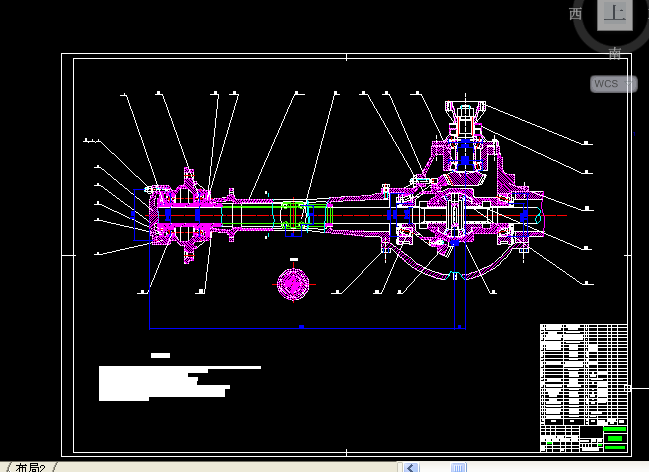Select the title block parts table
This screenshot has width=649, height=472.
584,388
